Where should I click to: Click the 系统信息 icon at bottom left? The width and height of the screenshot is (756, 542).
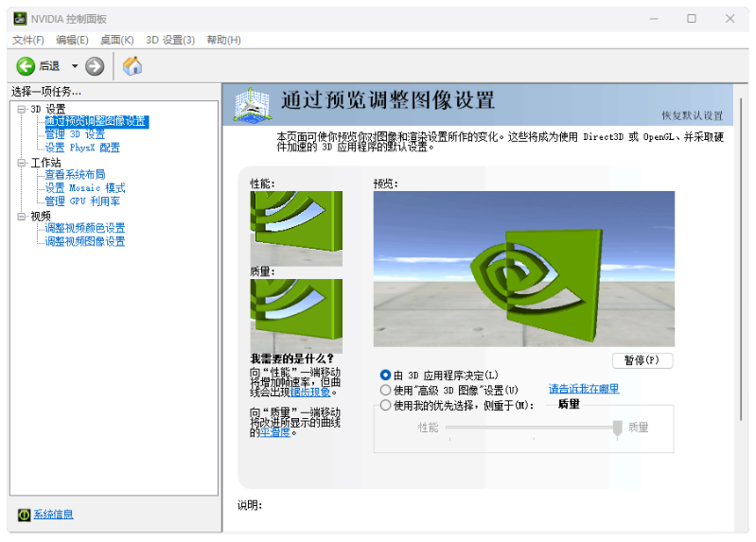coord(25,515)
